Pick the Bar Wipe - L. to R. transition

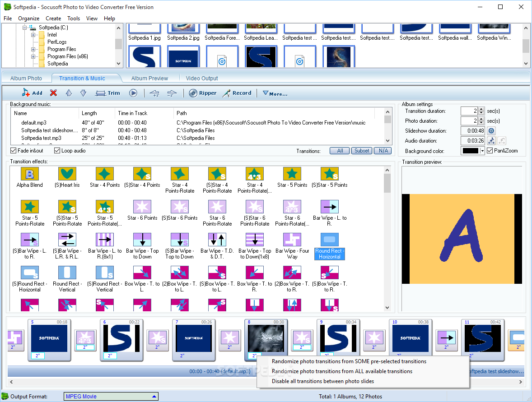tap(329, 213)
